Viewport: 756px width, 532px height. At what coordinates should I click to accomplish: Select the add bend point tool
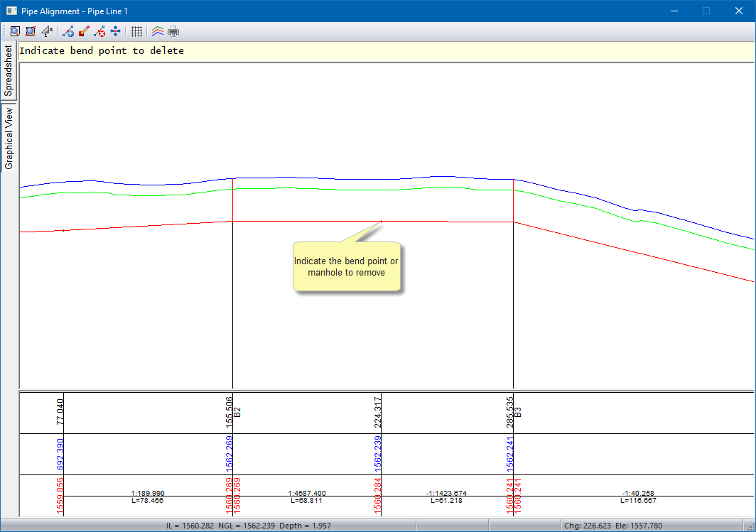coord(68,31)
